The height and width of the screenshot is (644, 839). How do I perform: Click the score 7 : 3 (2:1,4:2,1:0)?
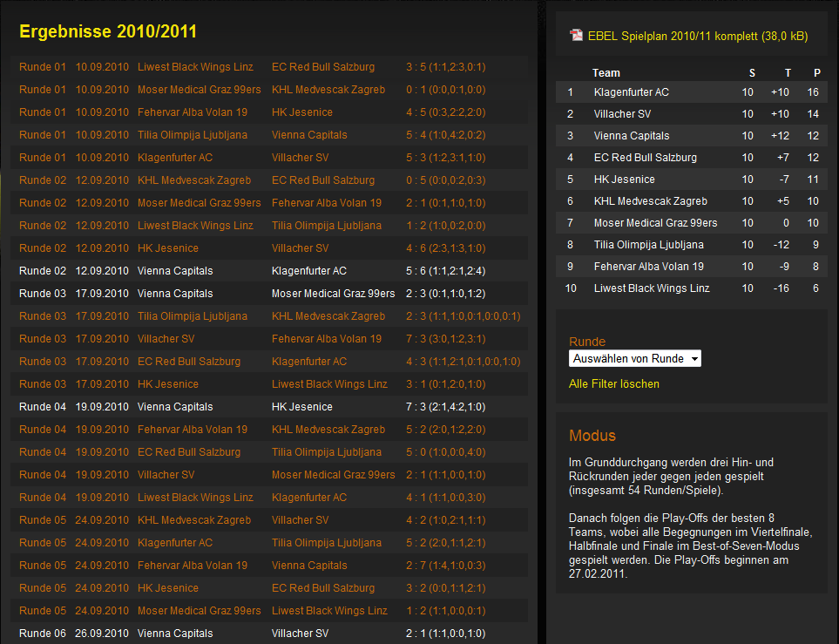pyautogui.click(x=446, y=407)
